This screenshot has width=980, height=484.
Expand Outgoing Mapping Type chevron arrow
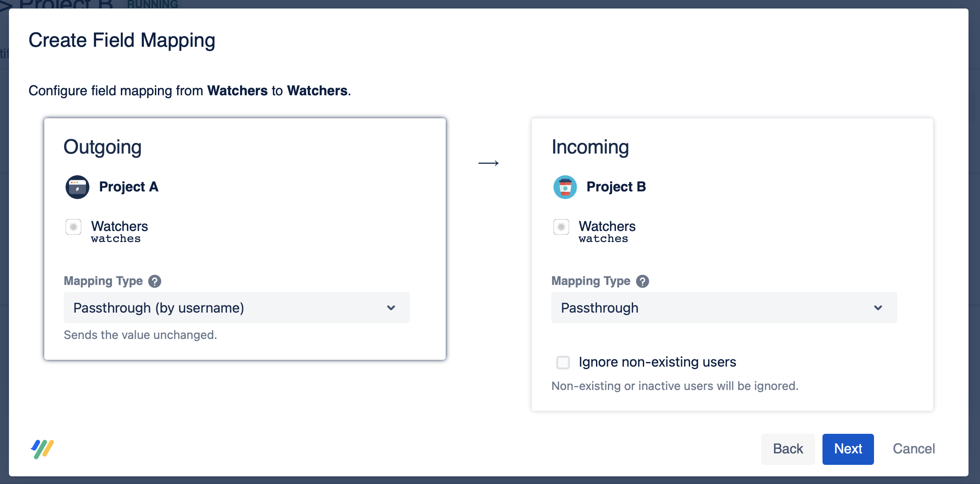[x=391, y=307]
